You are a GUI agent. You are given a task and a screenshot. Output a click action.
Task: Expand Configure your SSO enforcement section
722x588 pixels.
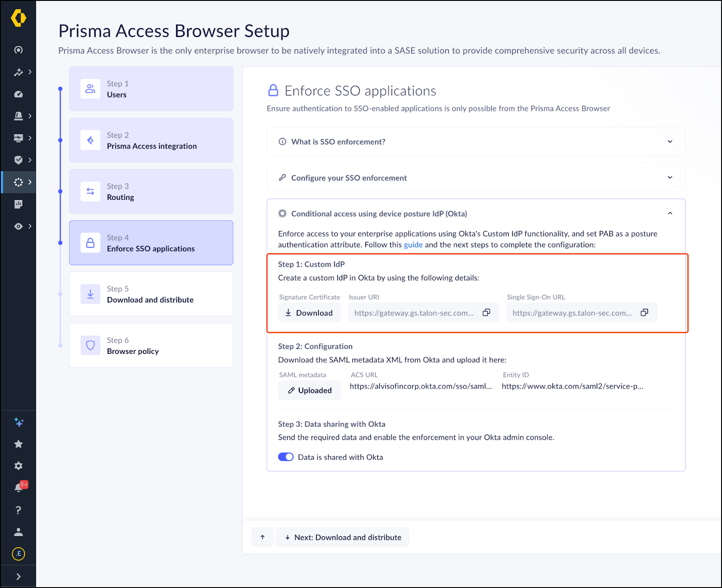(x=670, y=178)
